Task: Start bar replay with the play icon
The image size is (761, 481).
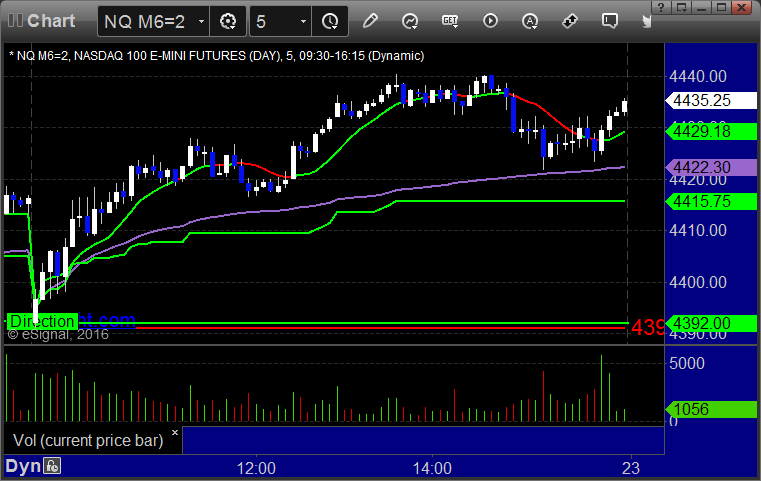Action: pos(490,21)
